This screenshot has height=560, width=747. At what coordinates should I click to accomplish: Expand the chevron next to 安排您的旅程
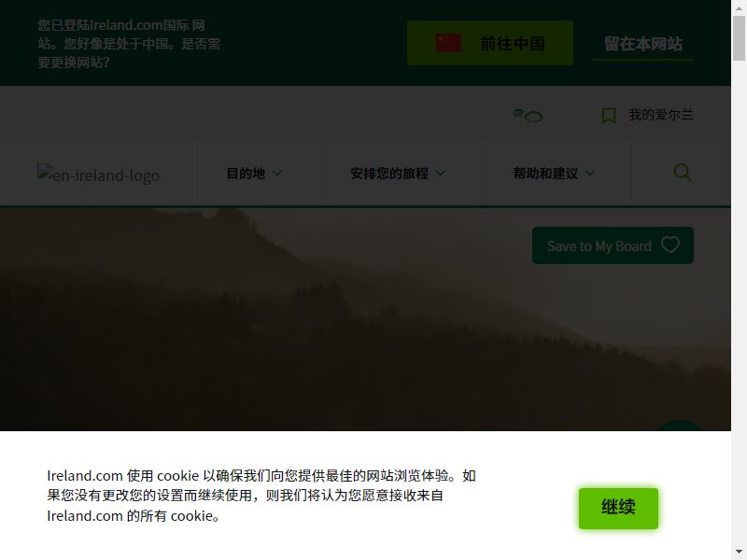point(441,174)
